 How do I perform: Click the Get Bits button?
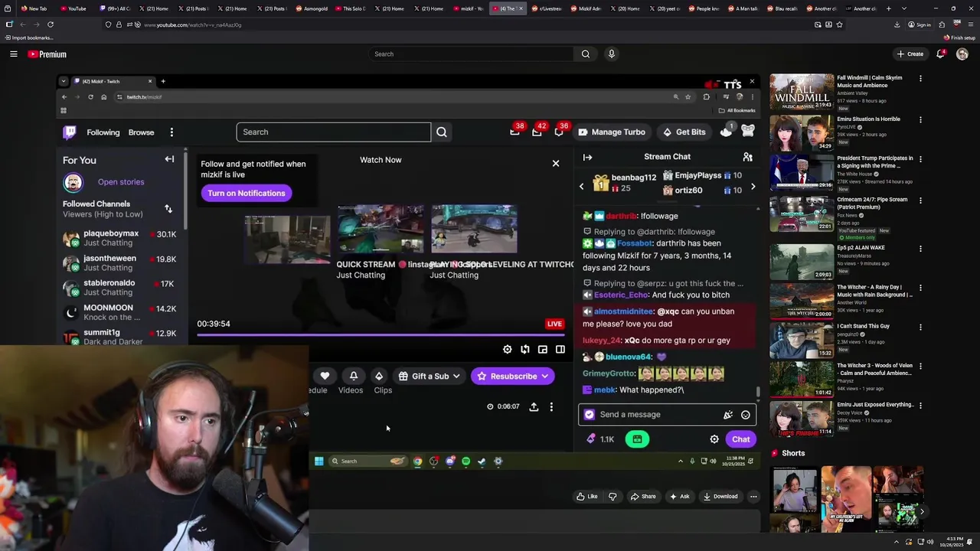tap(684, 132)
